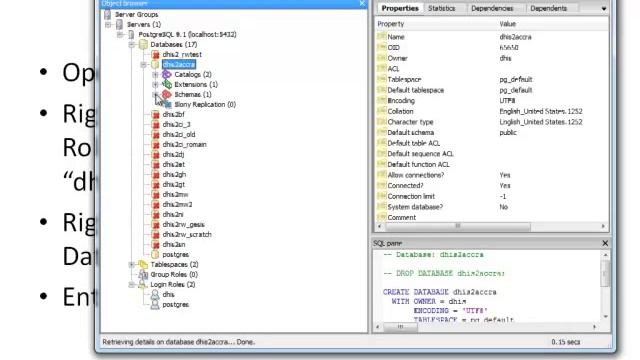Switch to the Properties tab
This screenshot has width=640, height=360.
pyautogui.click(x=400, y=8)
